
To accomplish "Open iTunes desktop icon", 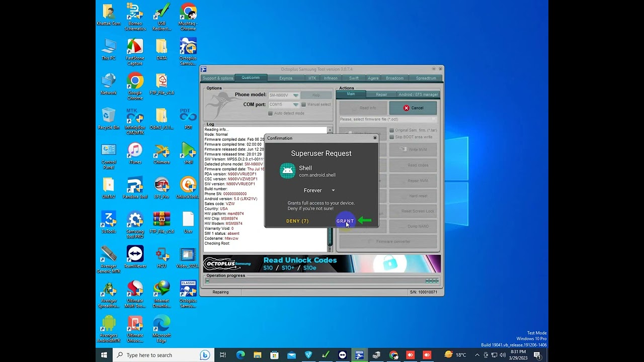I will [x=135, y=153].
